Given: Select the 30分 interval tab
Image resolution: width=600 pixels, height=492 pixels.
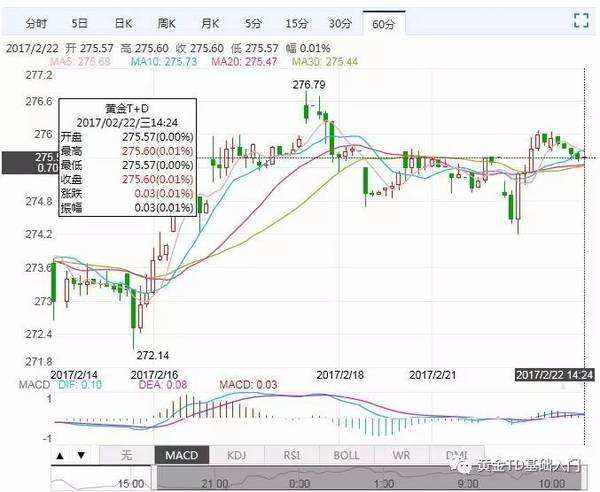Looking at the screenshot, I should pos(340,24).
